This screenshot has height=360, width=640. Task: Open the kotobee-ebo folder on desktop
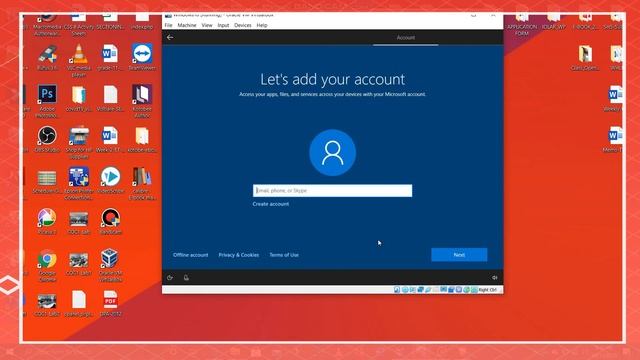[142, 139]
